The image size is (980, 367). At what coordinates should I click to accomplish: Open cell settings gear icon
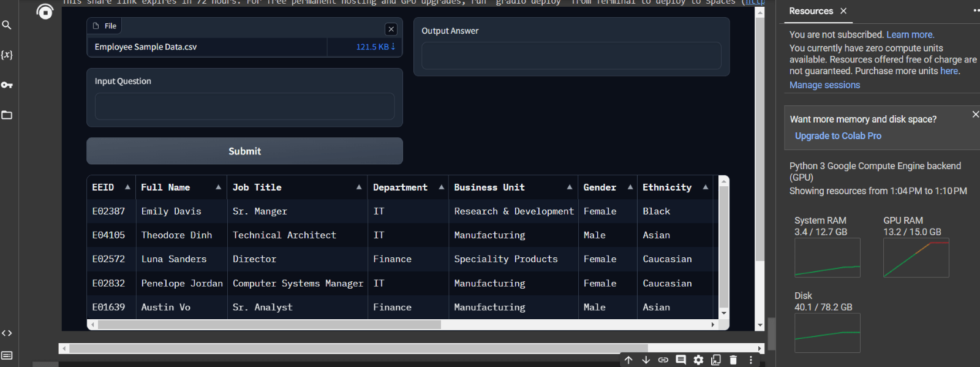[698, 360]
